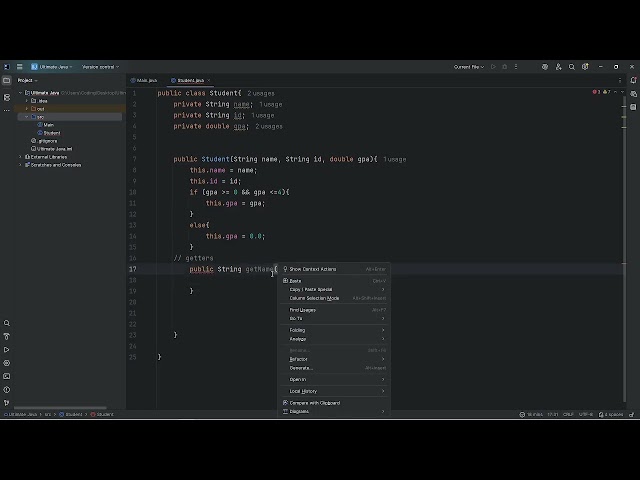Choose Paste from context menu
640x480 pixels.
334,281
